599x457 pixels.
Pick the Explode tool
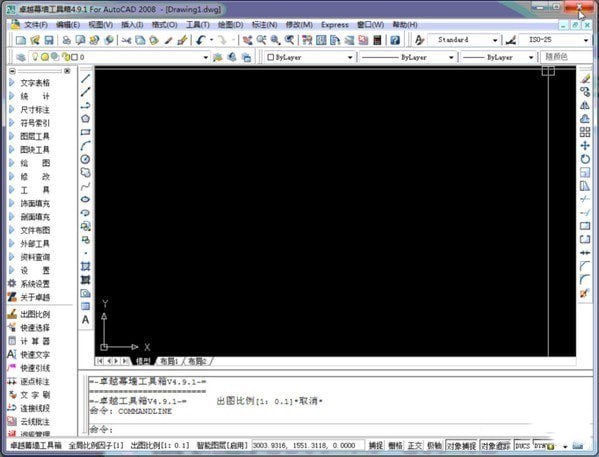585,293
